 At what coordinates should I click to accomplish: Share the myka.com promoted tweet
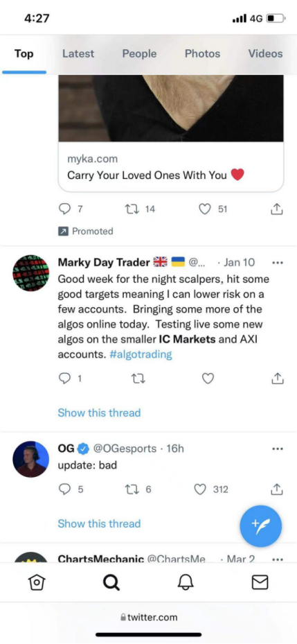[277, 209]
